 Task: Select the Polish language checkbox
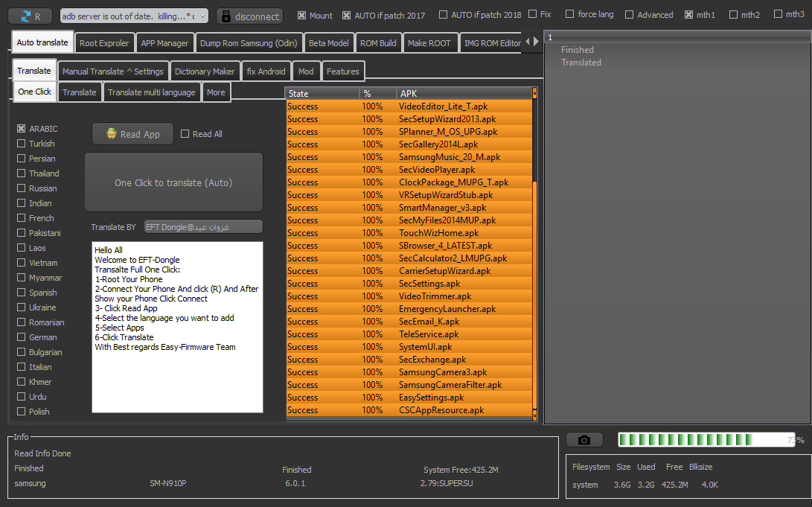pos(22,411)
